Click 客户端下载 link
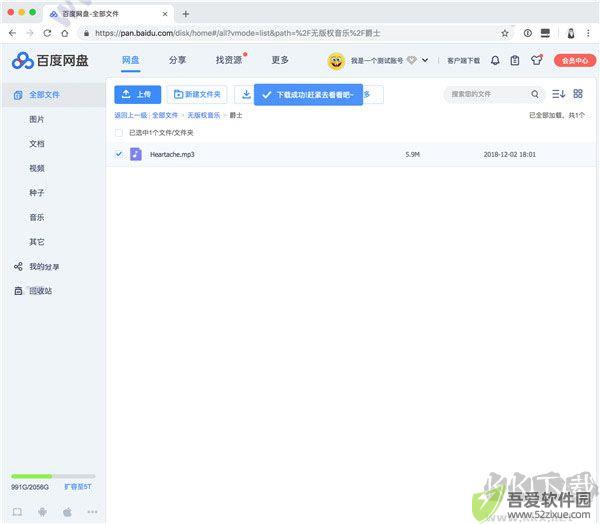Image resolution: width=600 pixels, height=524 pixels. pos(463,60)
